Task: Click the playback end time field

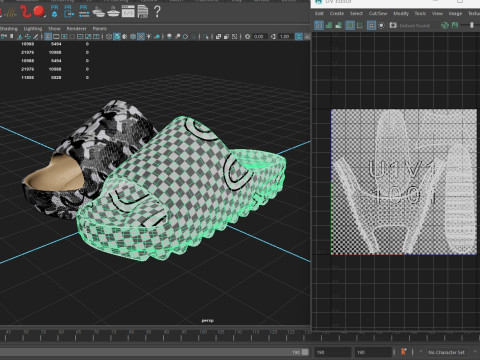Action: point(333,352)
